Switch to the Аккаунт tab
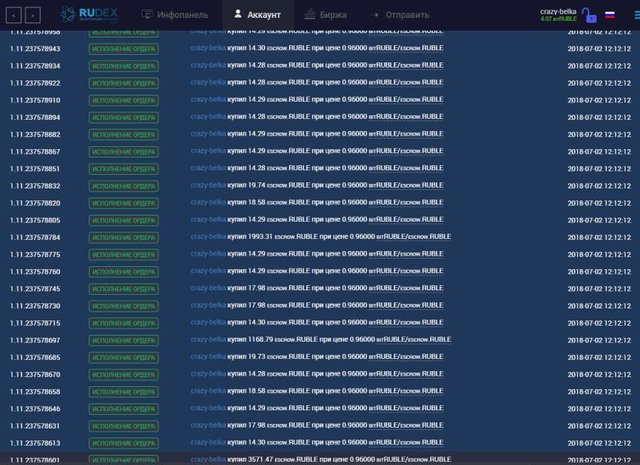 (258, 15)
